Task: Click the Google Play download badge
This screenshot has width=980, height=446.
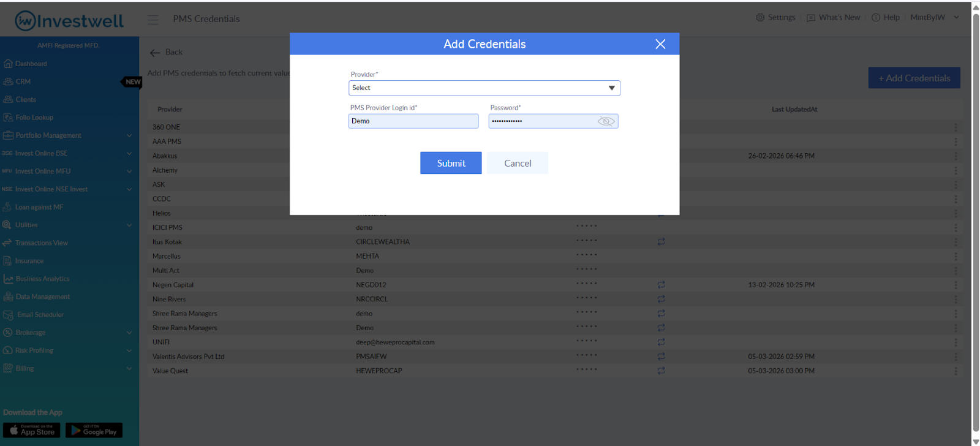Action: pos(94,430)
